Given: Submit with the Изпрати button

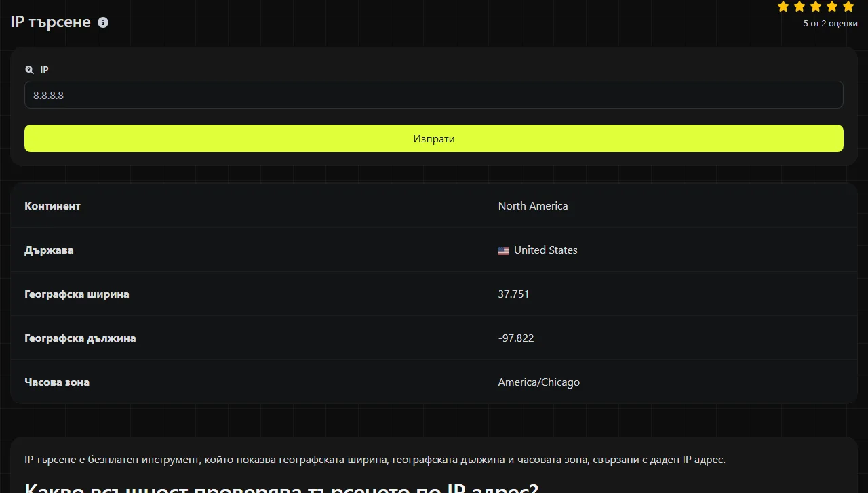Looking at the screenshot, I should (x=434, y=138).
